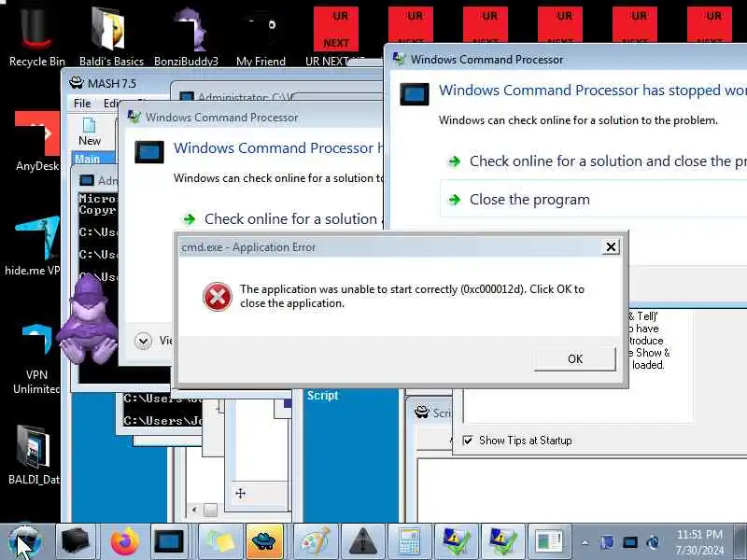Image resolution: width=747 pixels, height=560 pixels.
Task: Open Paint from the taskbar
Action: tap(315, 541)
